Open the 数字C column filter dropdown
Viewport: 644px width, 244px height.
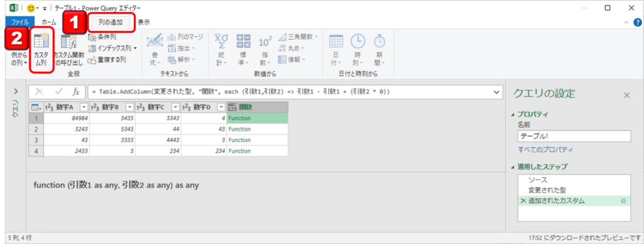point(175,107)
